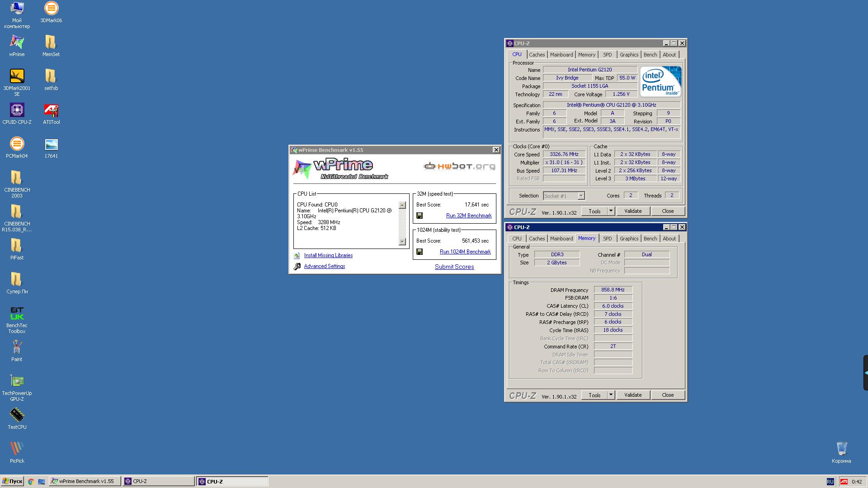Click the wPrime Benchmark taskbar button
868x488 pixels.
[x=85, y=482]
